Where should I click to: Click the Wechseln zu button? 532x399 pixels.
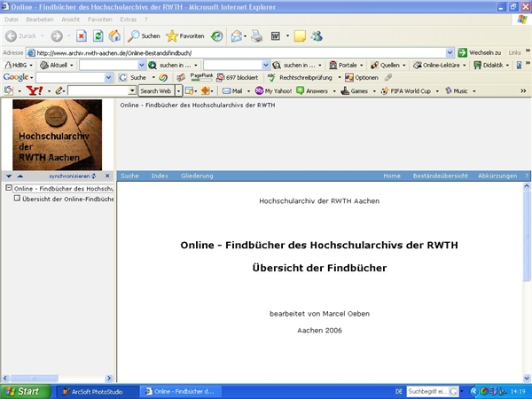pyautogui.click(x=480, y=52)
